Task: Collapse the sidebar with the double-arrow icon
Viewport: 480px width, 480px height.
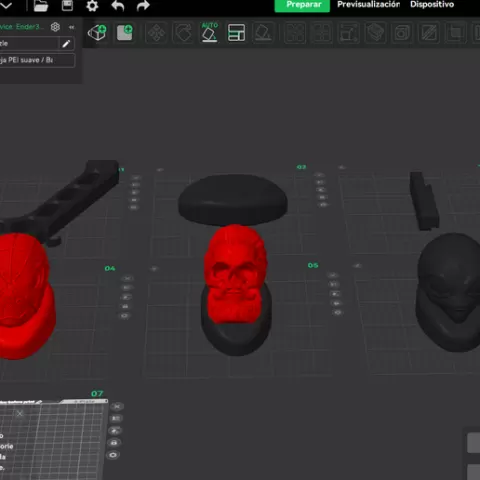Action: (x=71, y=27)
